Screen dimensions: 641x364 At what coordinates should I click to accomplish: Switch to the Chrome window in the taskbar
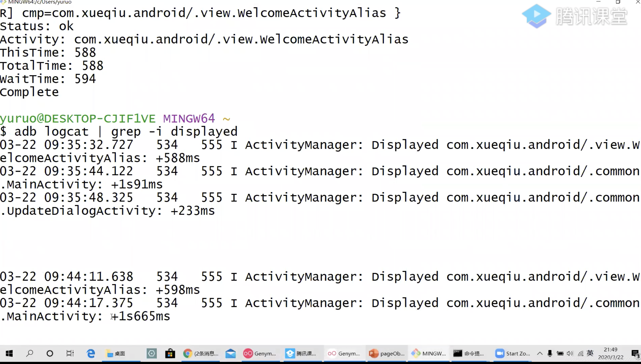[x=201, y=353]
